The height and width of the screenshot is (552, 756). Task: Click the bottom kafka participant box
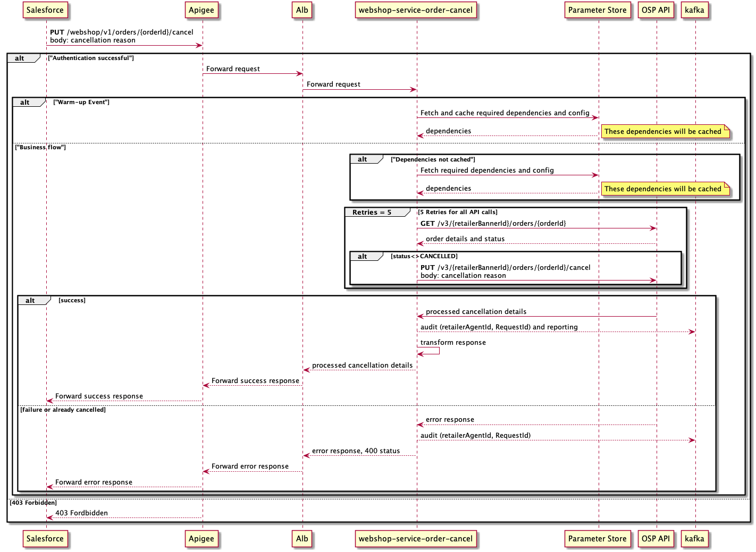pos(695,539)
